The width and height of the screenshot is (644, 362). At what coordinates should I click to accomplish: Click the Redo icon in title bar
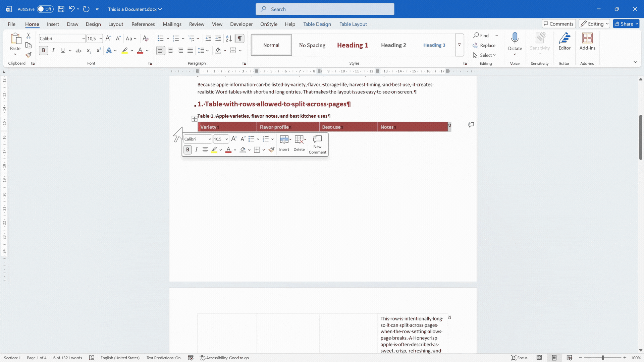[86, 9]
